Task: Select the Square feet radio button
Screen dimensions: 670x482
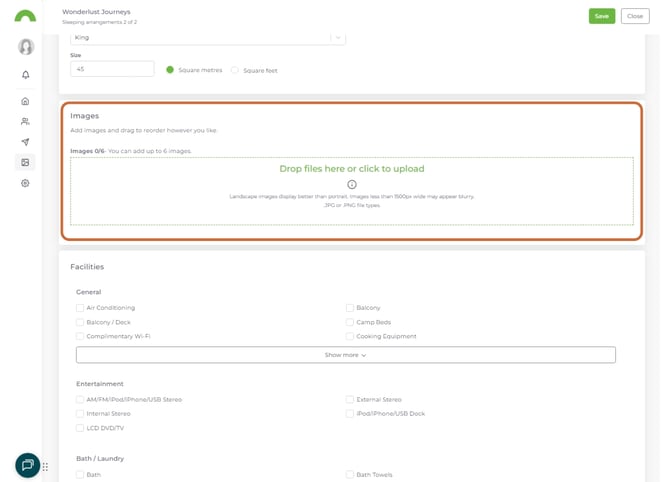Action: tap(235, 70)
